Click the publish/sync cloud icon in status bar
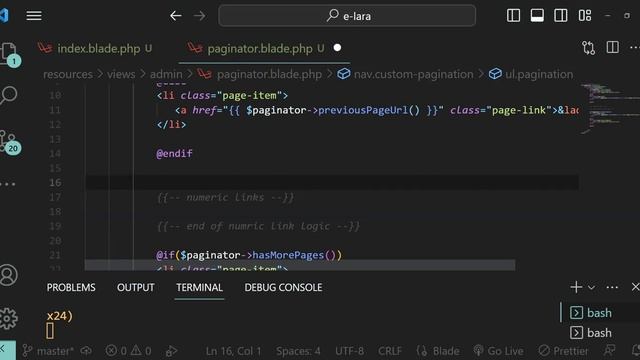Screen dimensions: 640x360 pos(86,351)
